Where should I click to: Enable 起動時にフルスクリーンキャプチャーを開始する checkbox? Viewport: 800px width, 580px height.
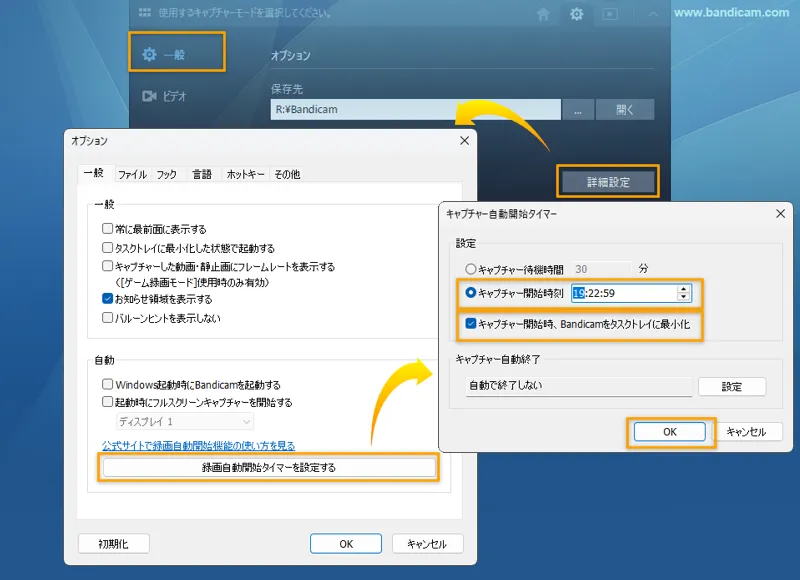(107, 402)
